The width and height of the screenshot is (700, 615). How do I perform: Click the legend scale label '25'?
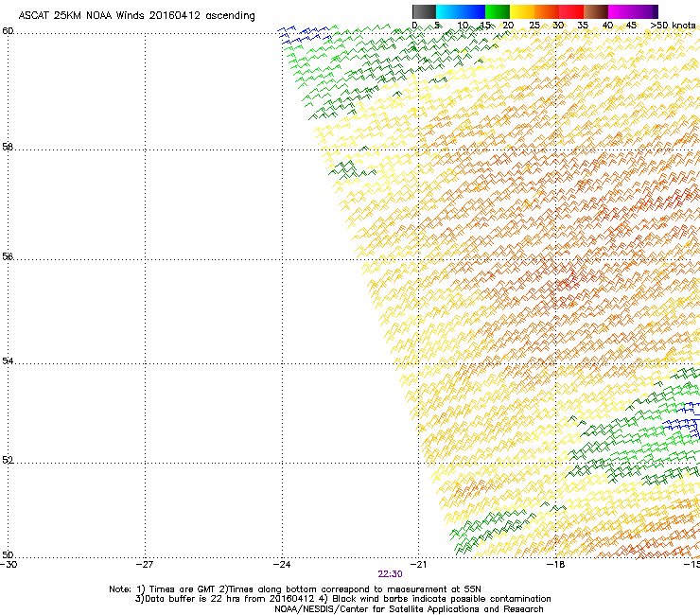point(534,26)
